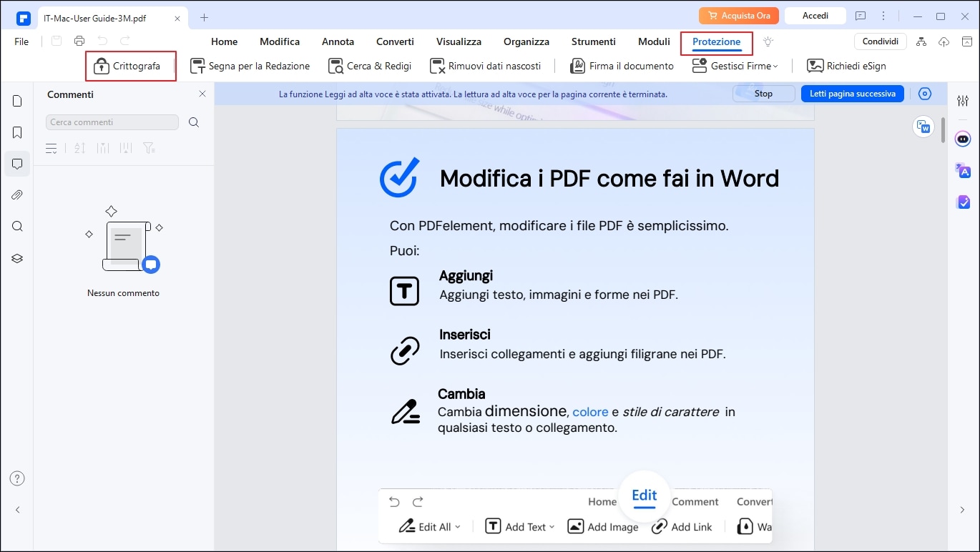
Task: Click Rimuovi dati nascosti
Action: 485,66
